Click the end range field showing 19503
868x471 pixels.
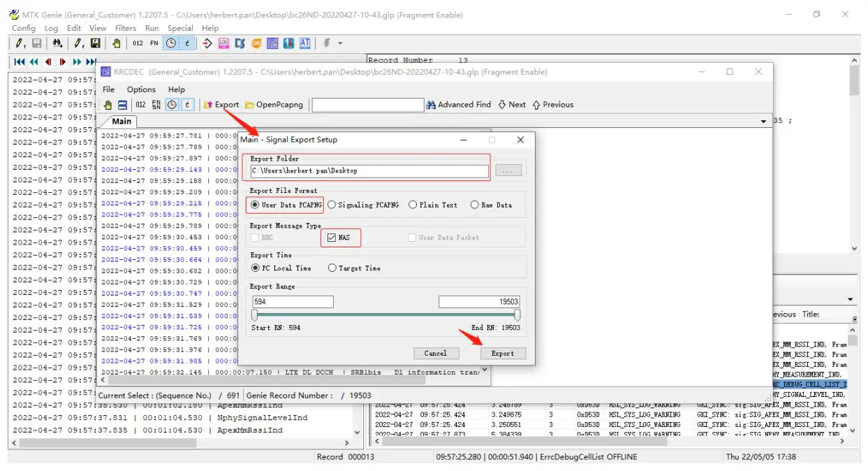tap(479, 302)
